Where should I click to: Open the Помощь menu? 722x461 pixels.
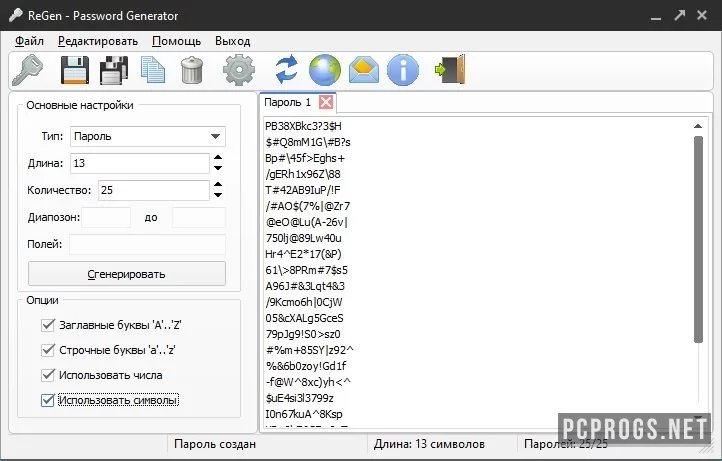176,41
